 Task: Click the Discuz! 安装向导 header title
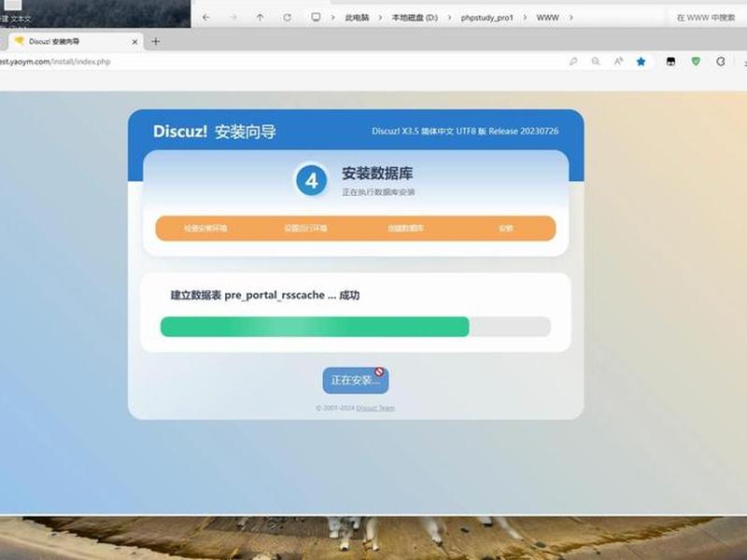[215, 132]
